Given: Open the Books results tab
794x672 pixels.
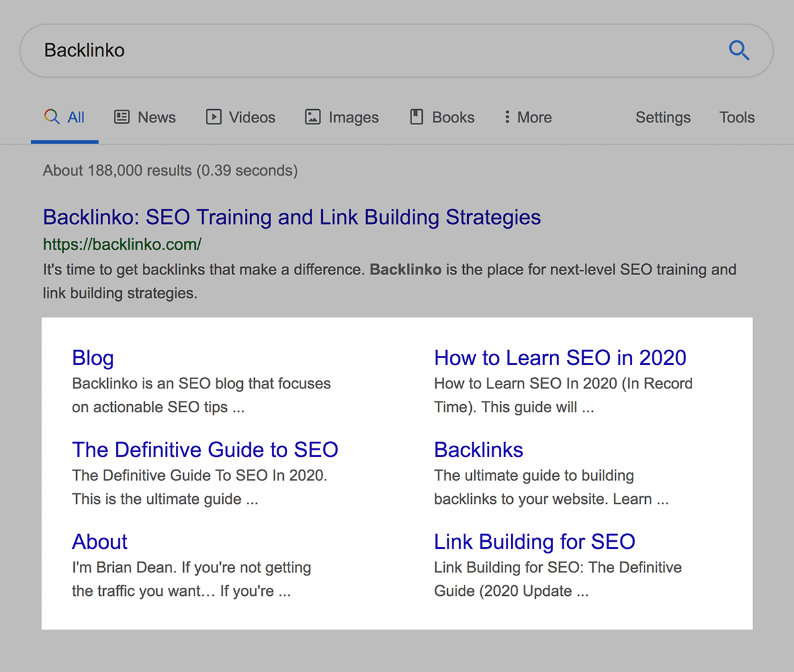Looking at the screenshot, I should [x=442, y=118].
